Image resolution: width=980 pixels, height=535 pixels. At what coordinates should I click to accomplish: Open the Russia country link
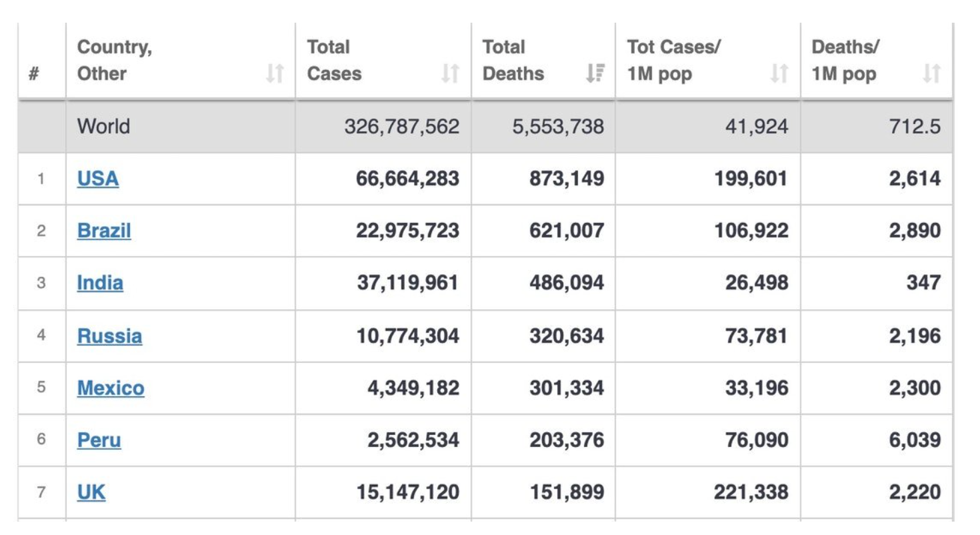point(109,335)
